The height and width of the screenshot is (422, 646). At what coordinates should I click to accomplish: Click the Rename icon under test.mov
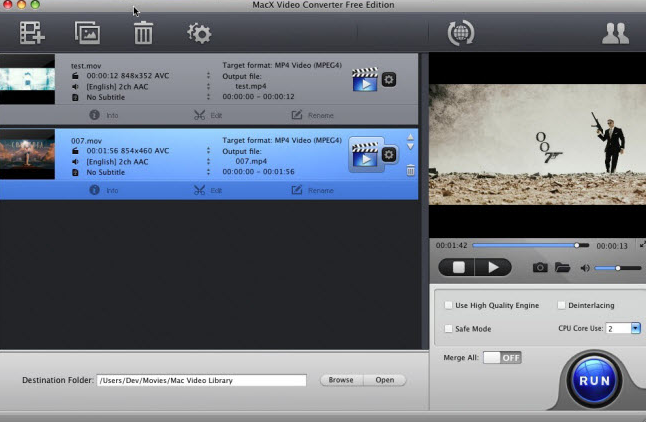click(297, 115)
